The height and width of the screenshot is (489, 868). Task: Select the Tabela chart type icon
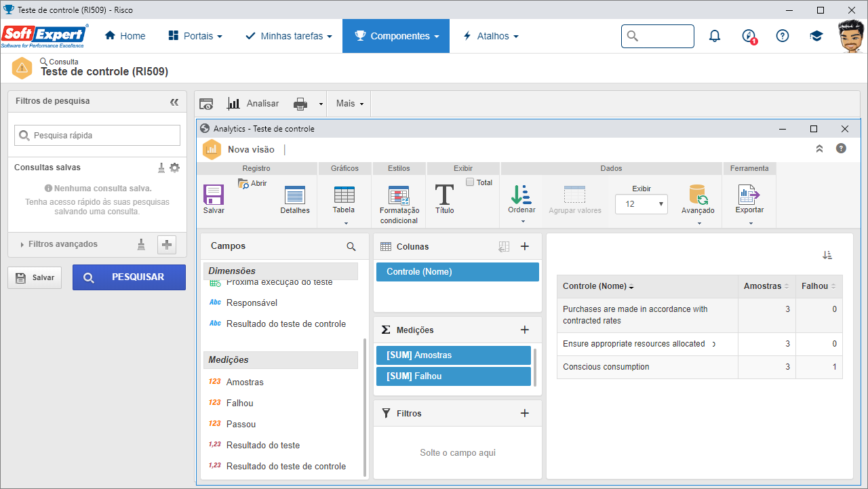click(344, 195)
